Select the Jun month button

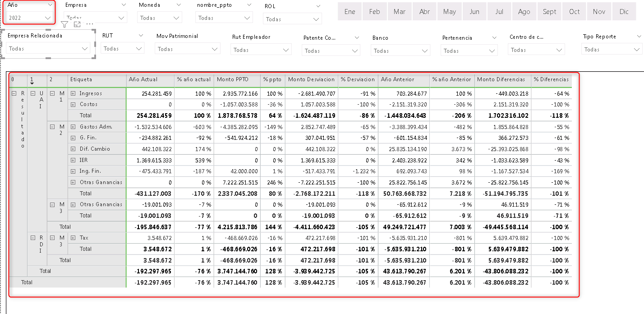coord(474,12)
